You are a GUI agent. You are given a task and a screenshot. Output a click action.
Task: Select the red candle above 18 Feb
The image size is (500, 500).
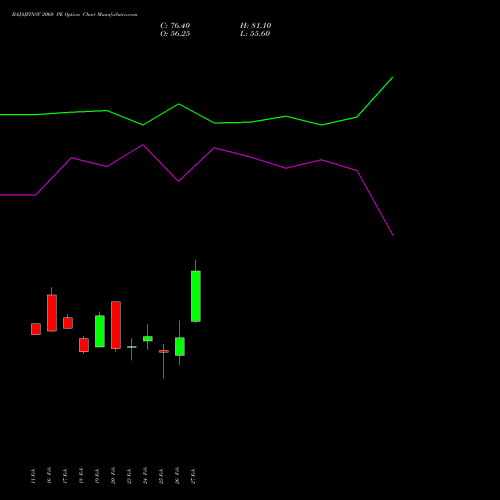84,345
